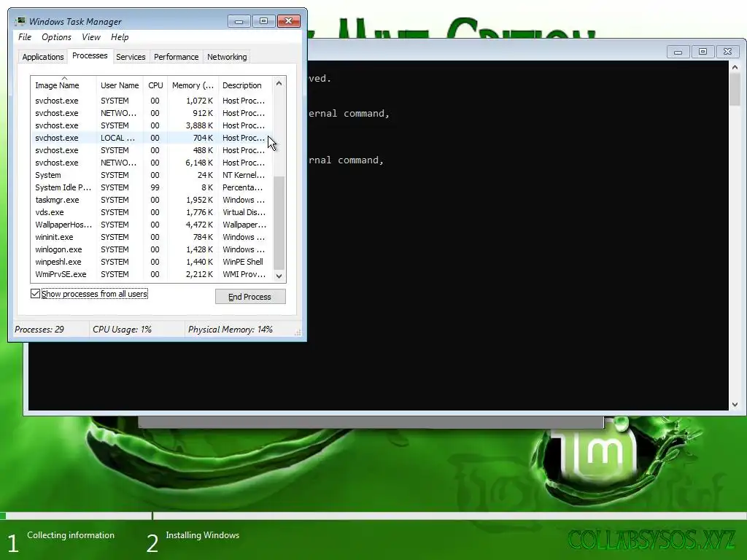This screenshot has width=747, height=560.
Task: Select svchost.exe row using 488 K
Action: [152, 150]
